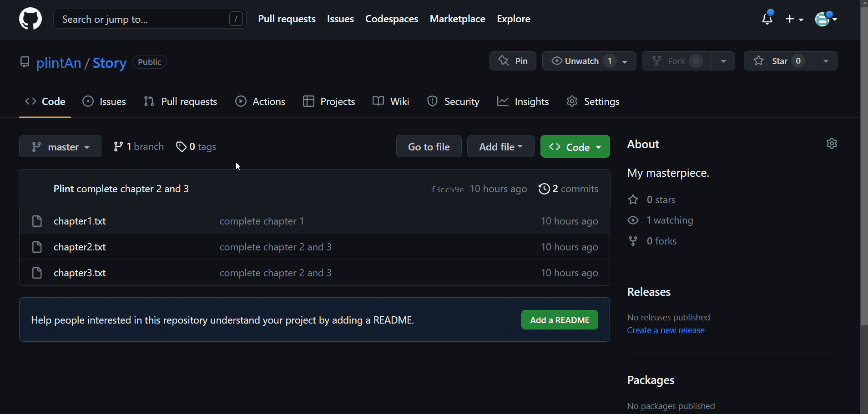Viewport: 868px width, 414px height.
Task: Click the Story repository name link
Action: [109, 63]
